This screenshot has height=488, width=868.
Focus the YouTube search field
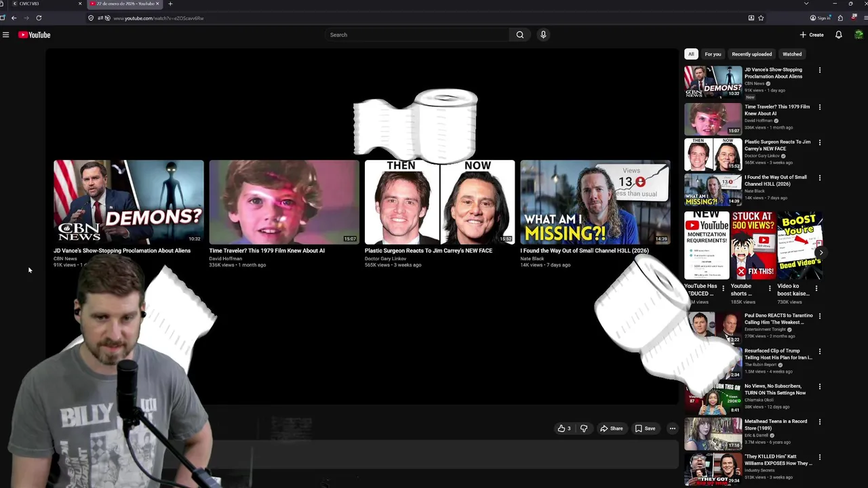[x=417, y=35]
